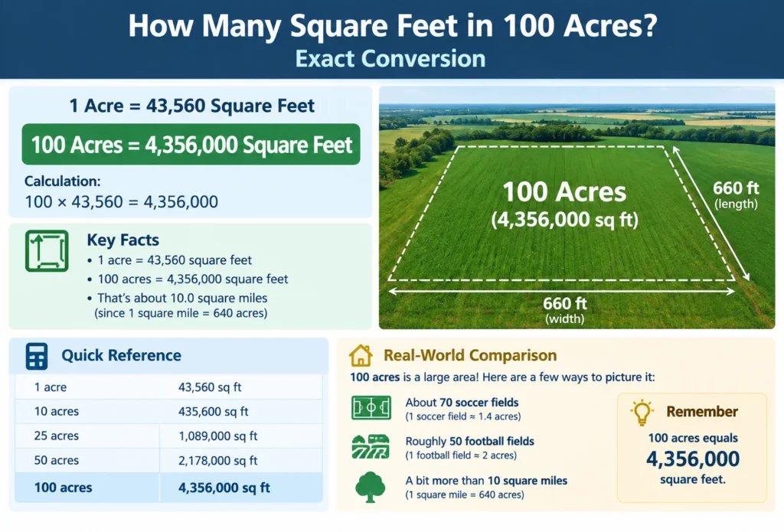The width and height of the screenshot is (784, 532).
Task: Click the aerial field photo
Action: point(577,207)
